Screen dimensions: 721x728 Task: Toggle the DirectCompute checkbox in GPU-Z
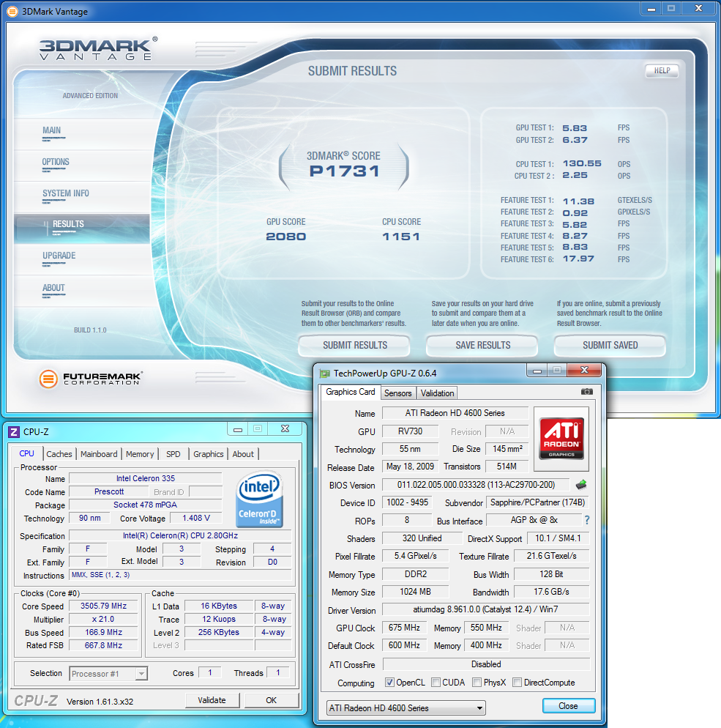pos(517,682)
